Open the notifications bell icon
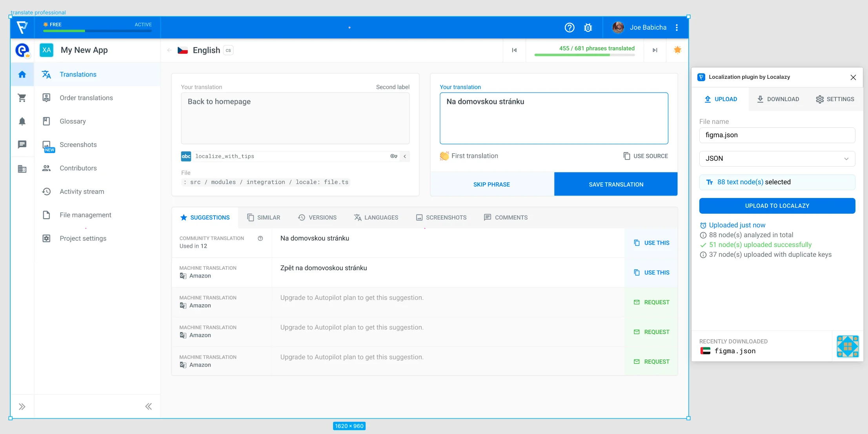This screenshot has width=868, height=434. click(22, 122)
